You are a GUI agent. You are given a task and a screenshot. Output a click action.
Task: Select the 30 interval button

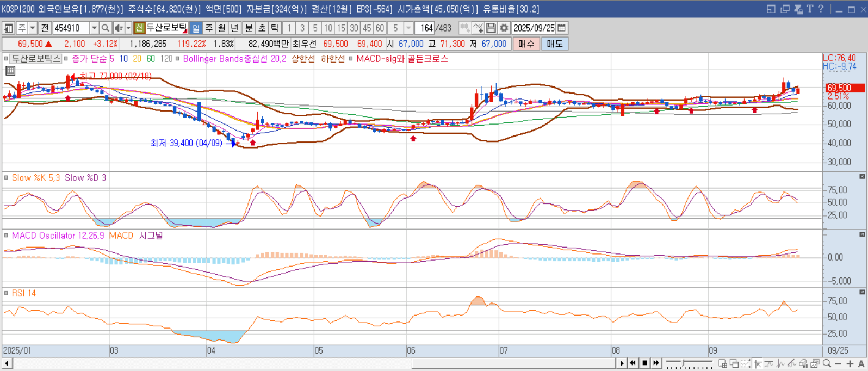click(x=354, y=28)
